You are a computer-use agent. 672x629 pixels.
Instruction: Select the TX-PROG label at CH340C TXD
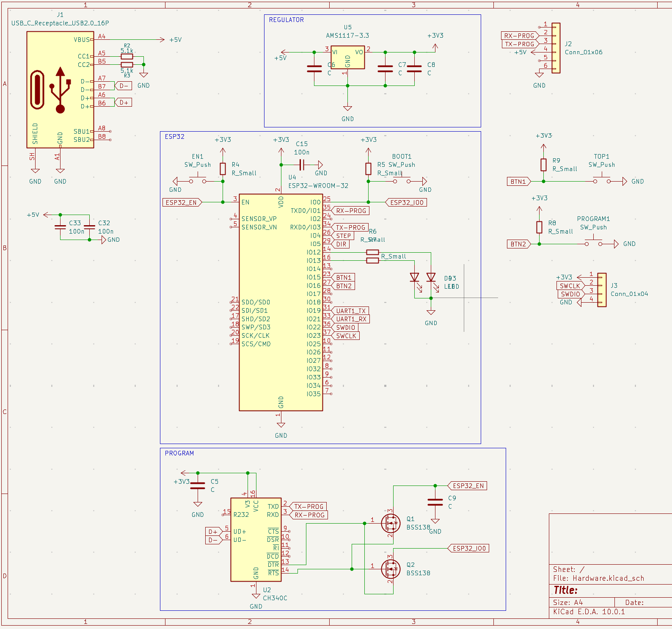[x=308, y=507]
